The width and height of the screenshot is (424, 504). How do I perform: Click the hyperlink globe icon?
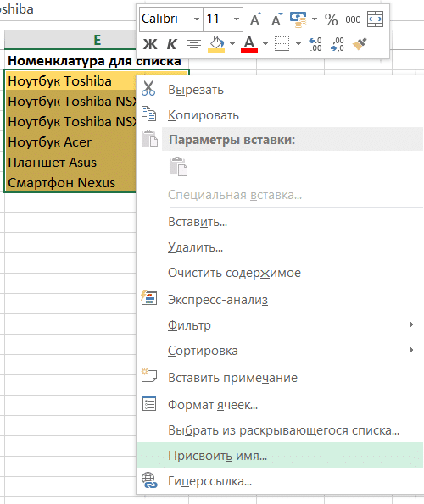pyautogui.click(x=149, y=480)
